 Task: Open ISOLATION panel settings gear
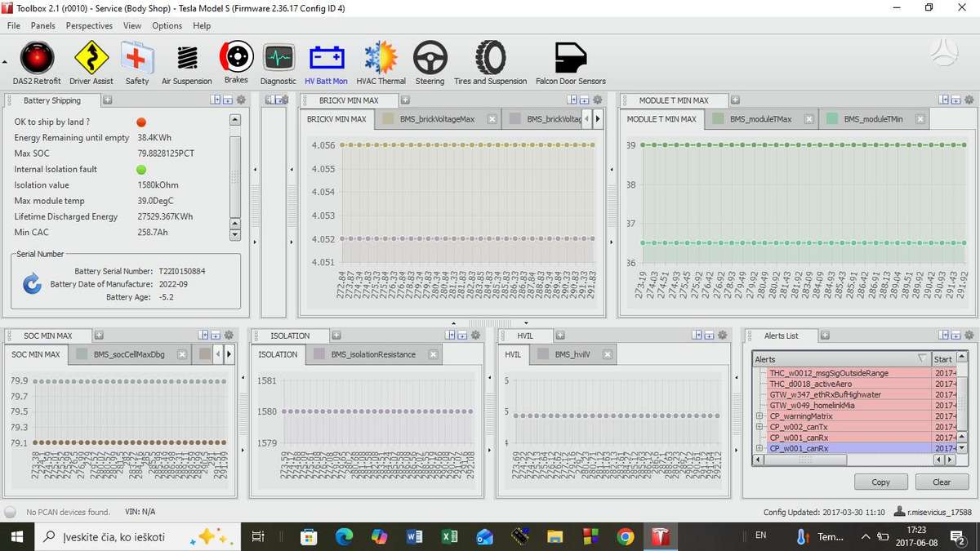475,335
